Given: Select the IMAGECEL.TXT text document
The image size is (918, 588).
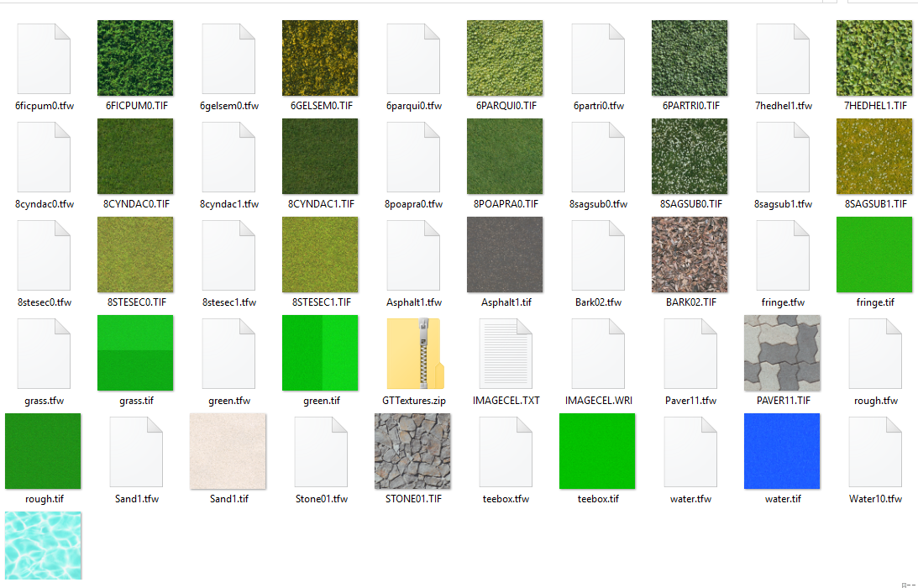Looking at the screenshot, I should (x=505, y=353).
